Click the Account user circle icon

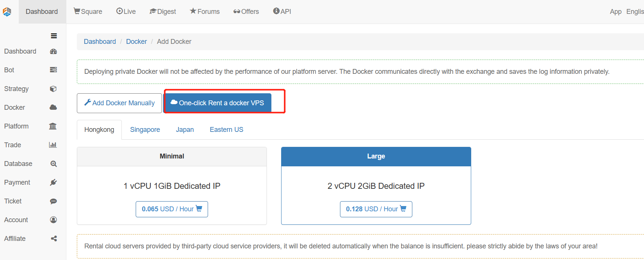pos(54,220)
